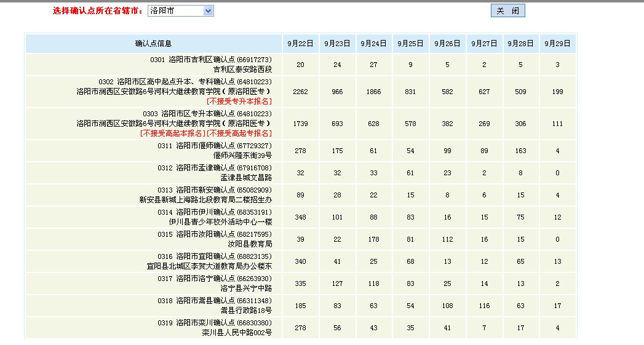Click the 0319 栾川确认点 row entry

pyautogui.click(x=215, y=323)
